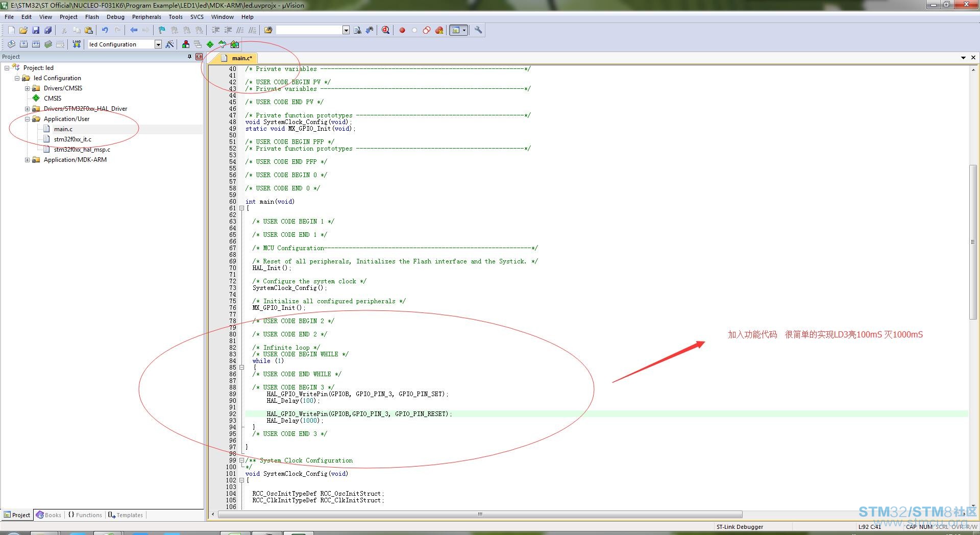This screenshot has height=535, width=980.
Task: Open the File menu
Action: point(9,17)
